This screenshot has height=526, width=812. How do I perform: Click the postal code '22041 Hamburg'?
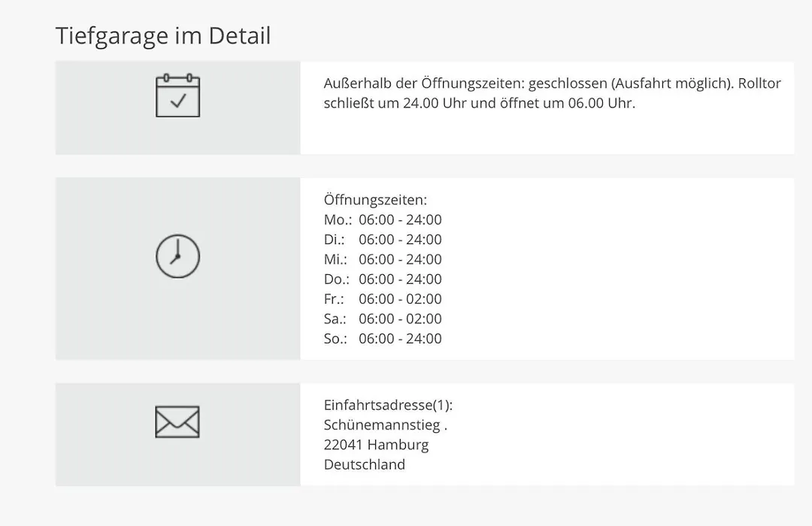pyautogui.click(x=376, y=445)
